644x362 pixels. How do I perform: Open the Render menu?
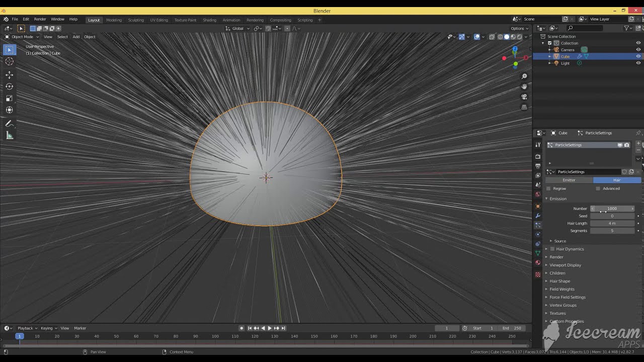[x=40, y=19]
